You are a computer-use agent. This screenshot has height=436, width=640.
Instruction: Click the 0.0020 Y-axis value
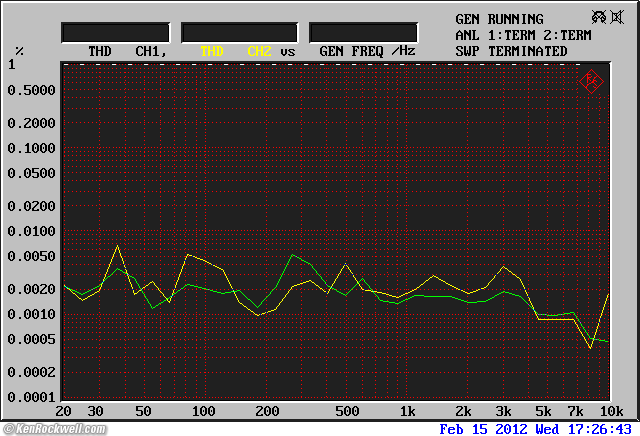tap(31, 289)
